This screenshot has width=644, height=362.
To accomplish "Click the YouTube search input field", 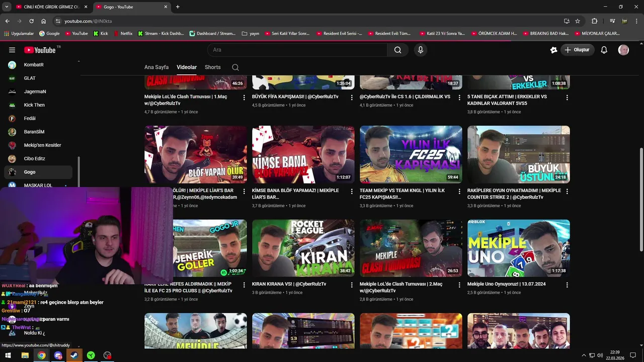I will (297, 50).
